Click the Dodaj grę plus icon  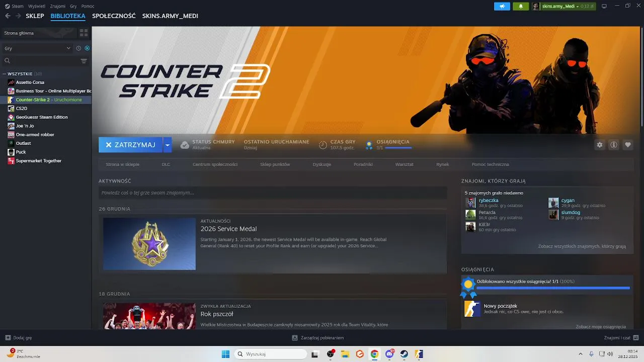pos(8,338)
